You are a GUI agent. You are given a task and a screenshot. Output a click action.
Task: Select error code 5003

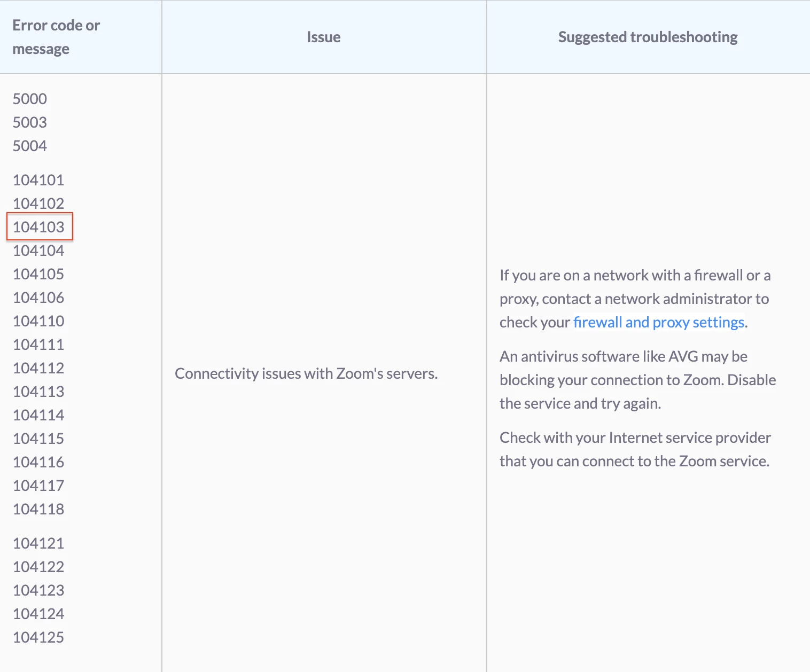pos(30,122)
